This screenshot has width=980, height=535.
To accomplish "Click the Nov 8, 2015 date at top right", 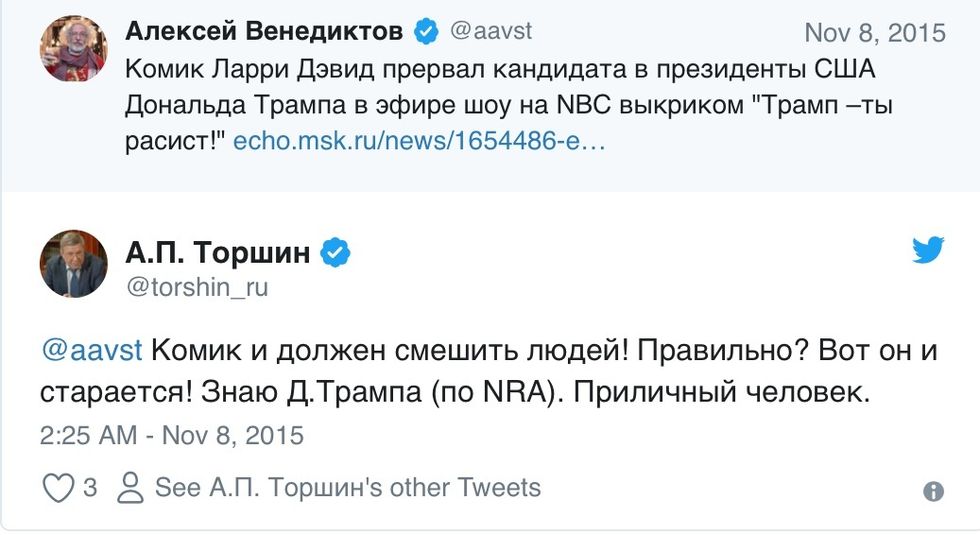I will (874, 33).
